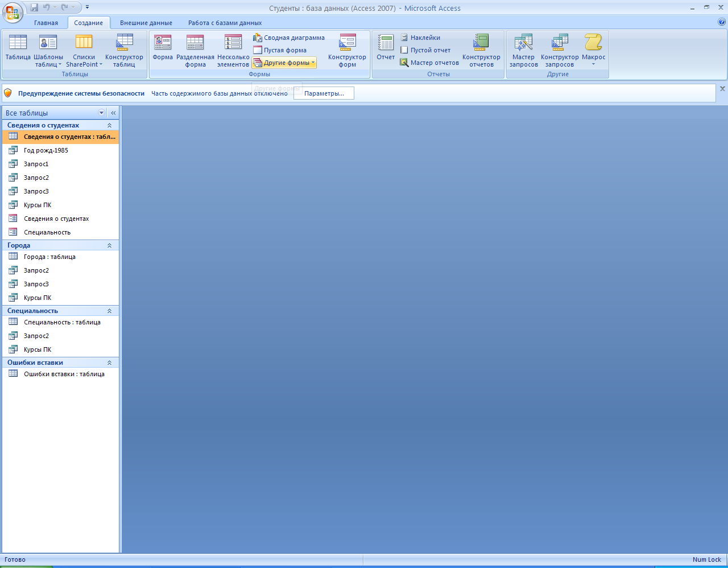Click the Готово status bar text
The width and height of the screenshot is (728, 568).
[15, 559]
